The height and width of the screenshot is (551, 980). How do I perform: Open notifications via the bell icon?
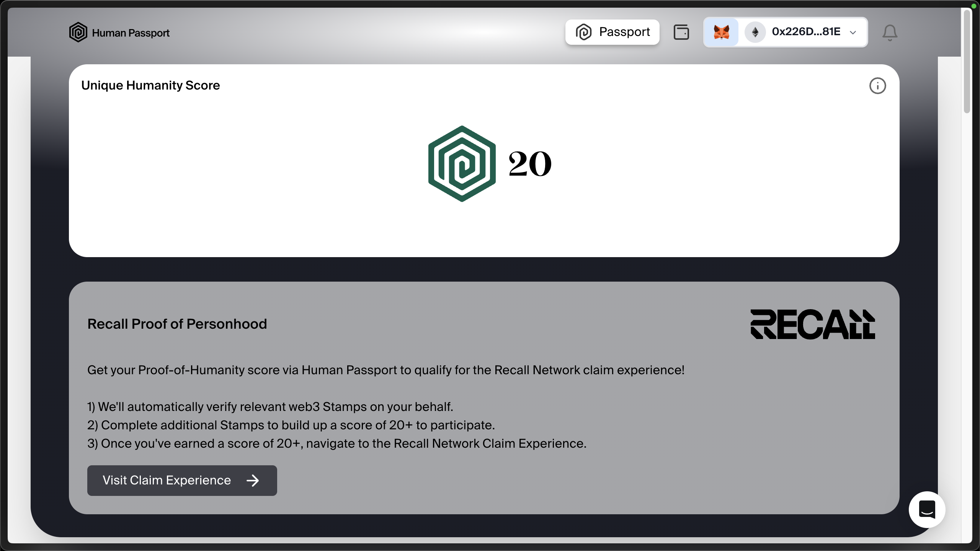tap(890, 33)
